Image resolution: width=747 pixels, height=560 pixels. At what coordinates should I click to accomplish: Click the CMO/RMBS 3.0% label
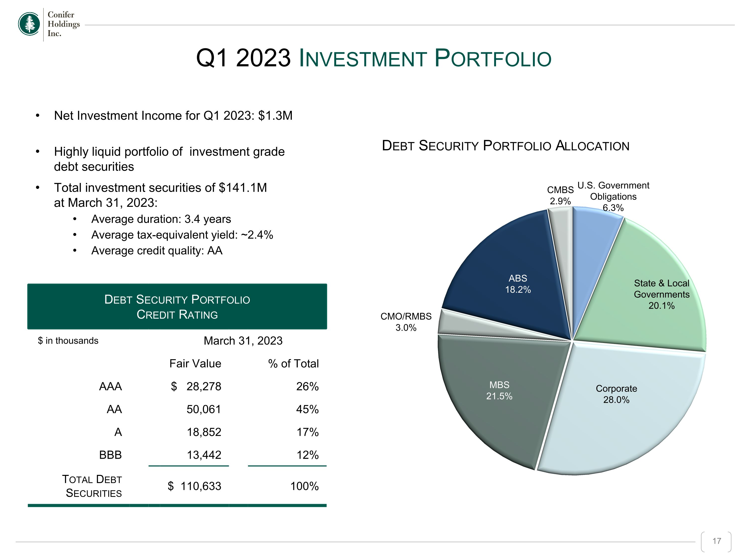tap(406, 322)
